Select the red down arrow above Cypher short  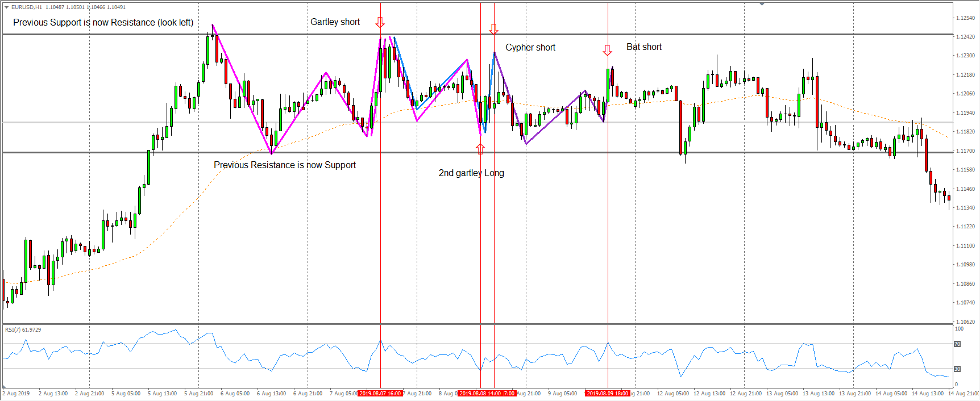pos(494,30)
